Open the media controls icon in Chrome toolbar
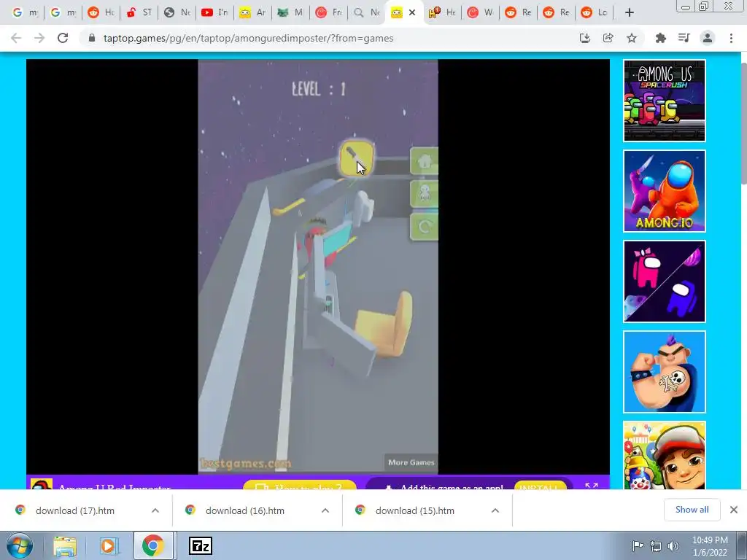747x560 pixels. pyautogui.click(x=684, y=38)
